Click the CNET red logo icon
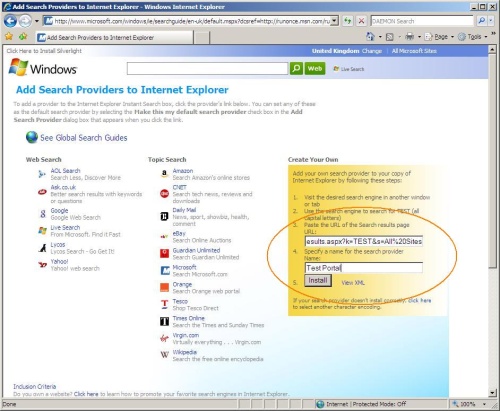 coord(165,193)
